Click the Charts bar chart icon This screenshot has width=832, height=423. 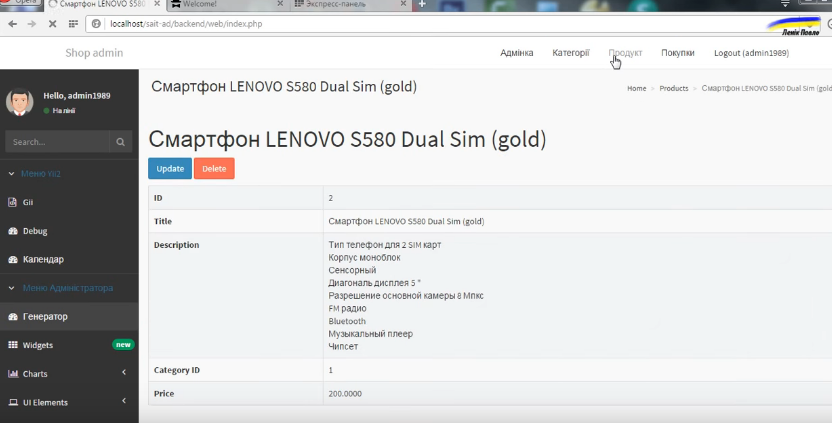13,374
